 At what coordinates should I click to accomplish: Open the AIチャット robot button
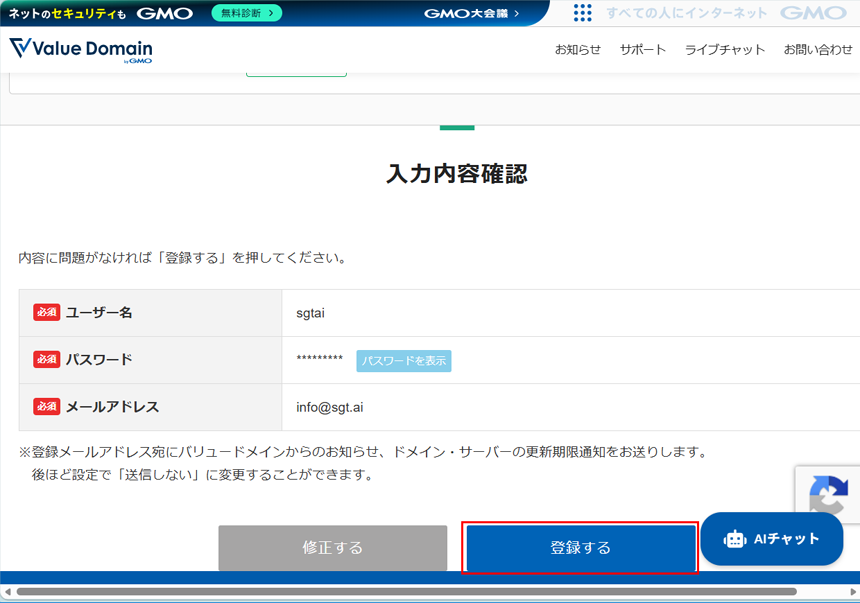pos(771,539)
